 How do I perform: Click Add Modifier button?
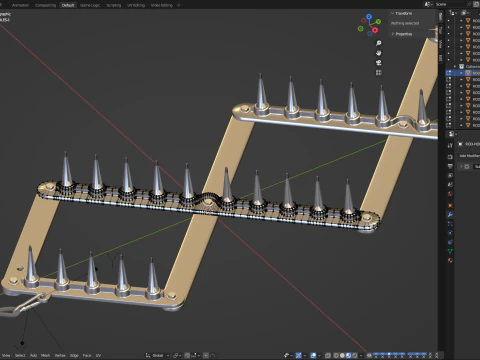click(469, 156)
